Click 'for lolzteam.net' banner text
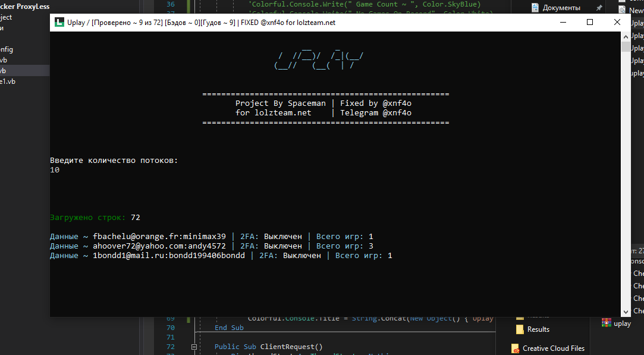The image size is (644, 355). [x=274, y=113]
